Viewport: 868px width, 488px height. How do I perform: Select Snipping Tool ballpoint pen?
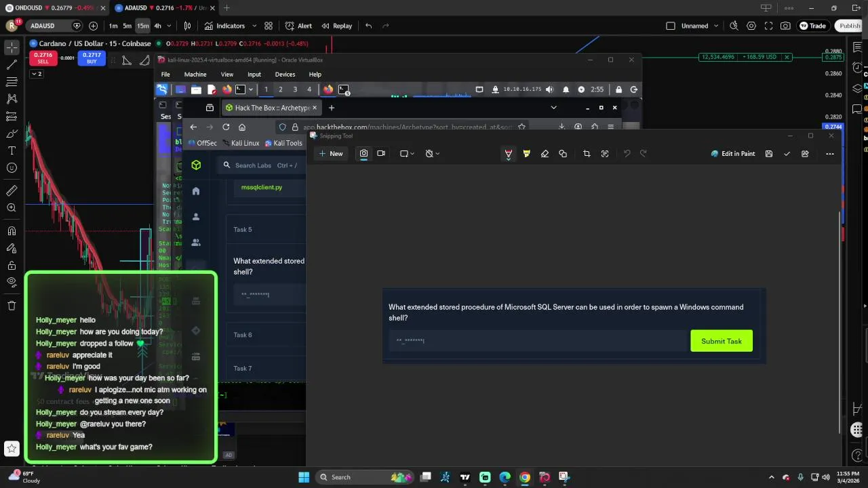coord(509,154)
